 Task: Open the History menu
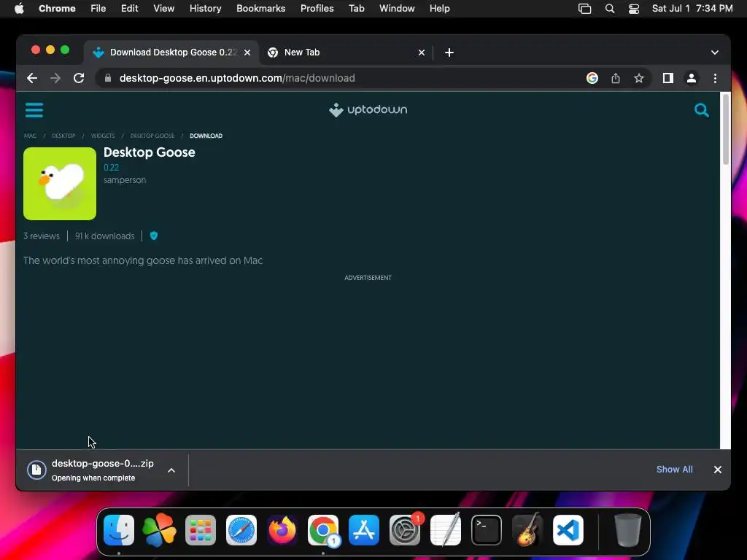click(x=205, y=9)
